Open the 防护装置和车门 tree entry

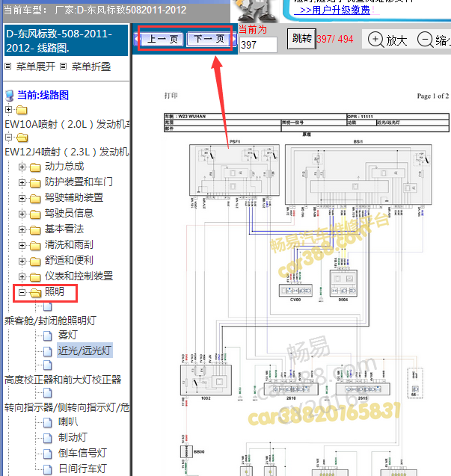coord(79,182)
